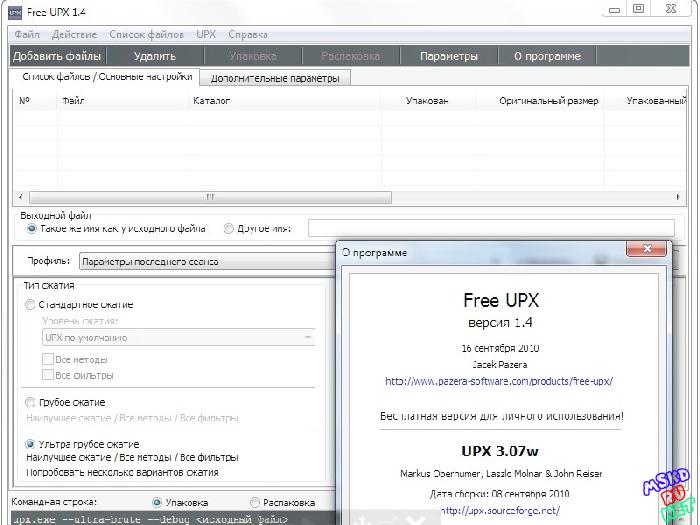Click the other output name input field

pyautogui.click(x=491, y=228)
